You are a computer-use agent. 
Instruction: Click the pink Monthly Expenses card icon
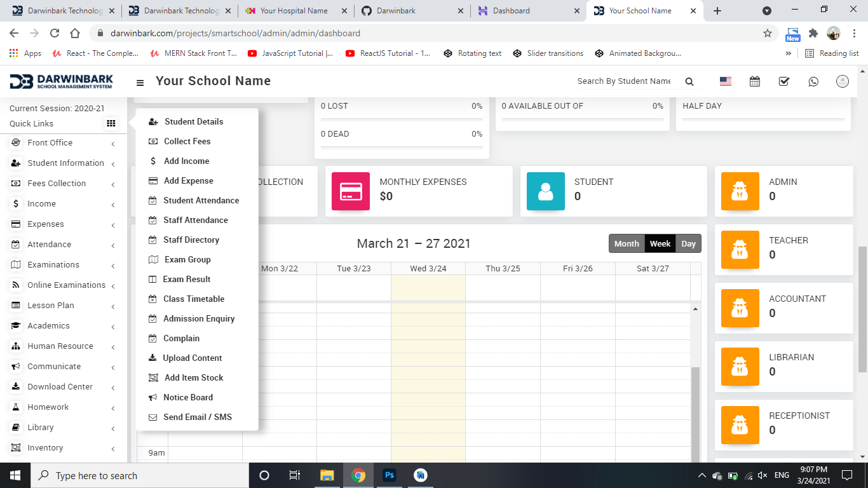pyautogui.click(x=351, y=191)
